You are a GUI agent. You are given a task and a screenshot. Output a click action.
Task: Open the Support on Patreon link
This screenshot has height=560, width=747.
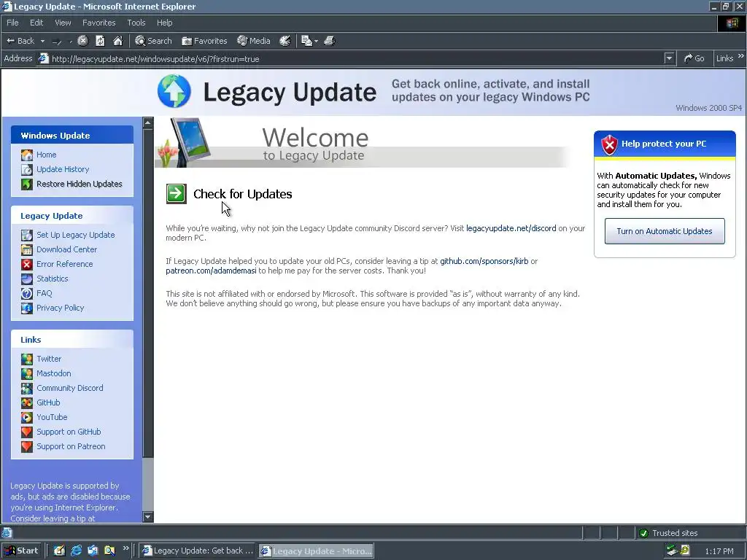(71, 446)
